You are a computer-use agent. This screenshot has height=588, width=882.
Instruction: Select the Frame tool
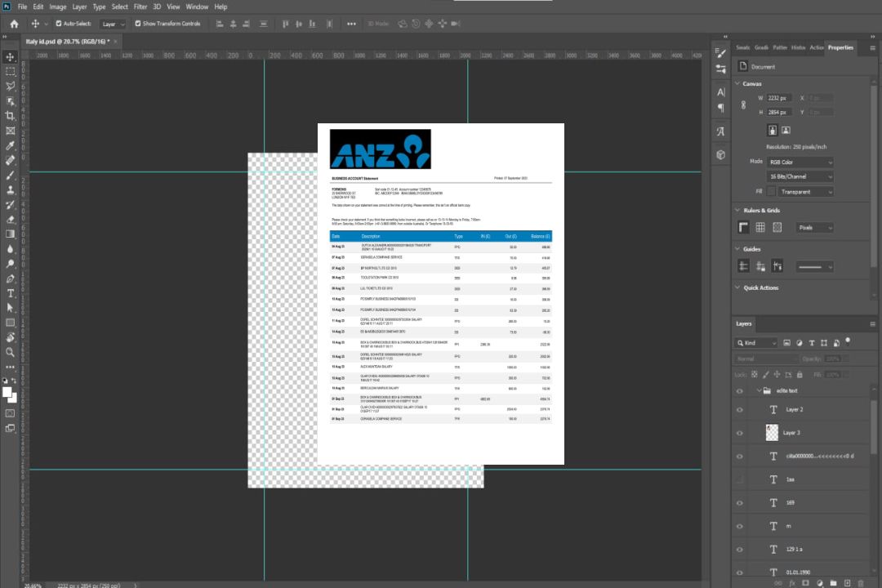(x=10, y=131)
